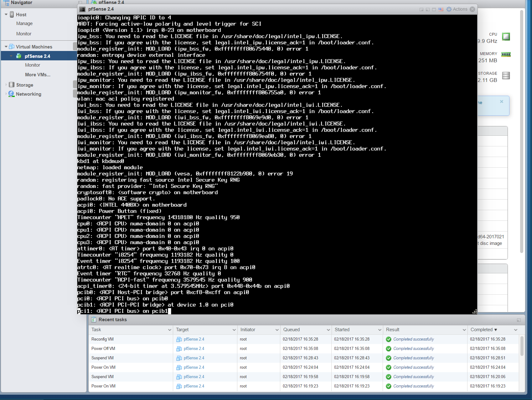The image size is (532, 400).
Task: Click the Virtual Machines icon
Action: (12, 47)
